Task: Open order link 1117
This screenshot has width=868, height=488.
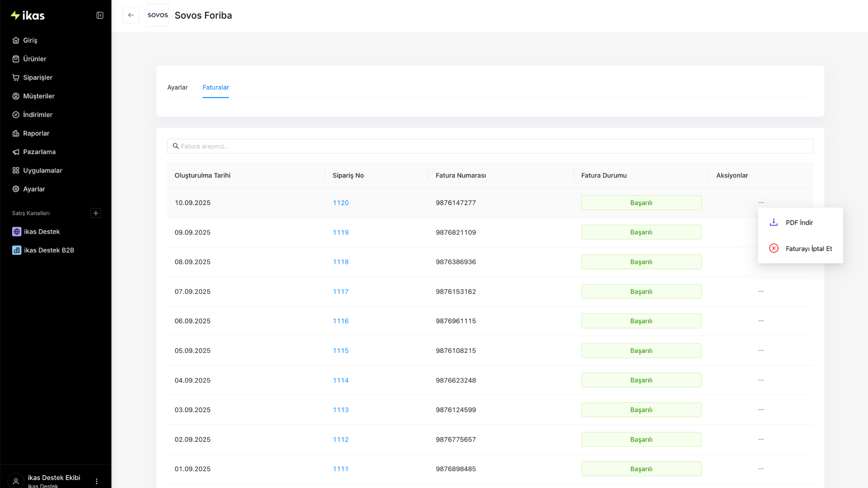Action: pos(341,291)
